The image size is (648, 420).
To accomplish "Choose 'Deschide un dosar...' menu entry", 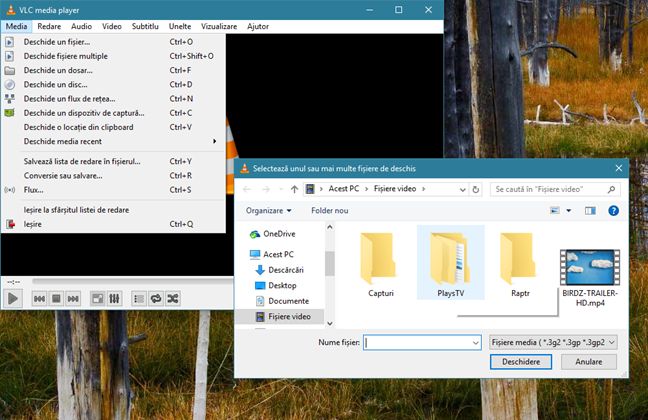I will [113, 70].
